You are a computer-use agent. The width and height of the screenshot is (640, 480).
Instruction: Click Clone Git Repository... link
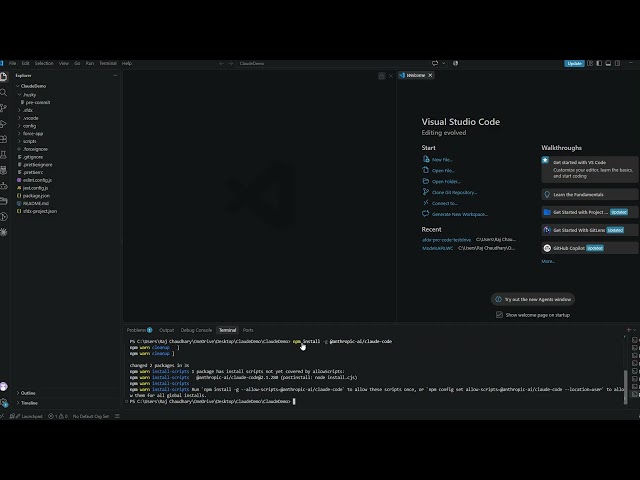(454, 192)
